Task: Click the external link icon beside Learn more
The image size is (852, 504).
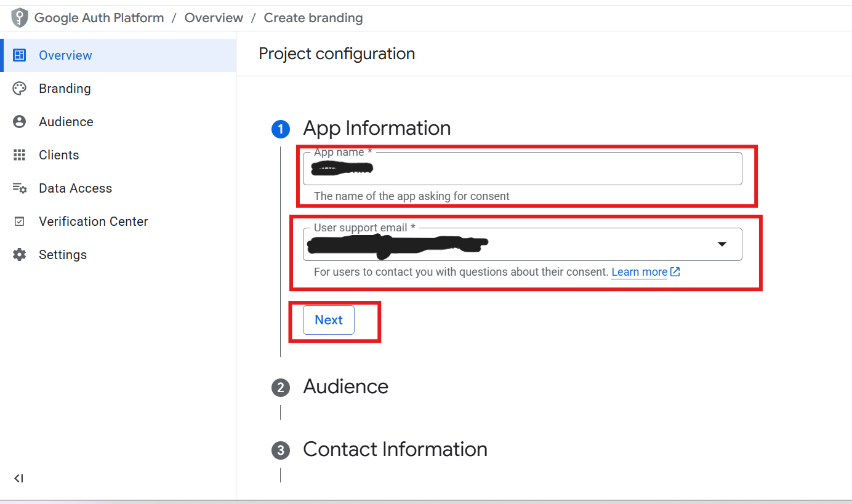Action: pos(675,272)
